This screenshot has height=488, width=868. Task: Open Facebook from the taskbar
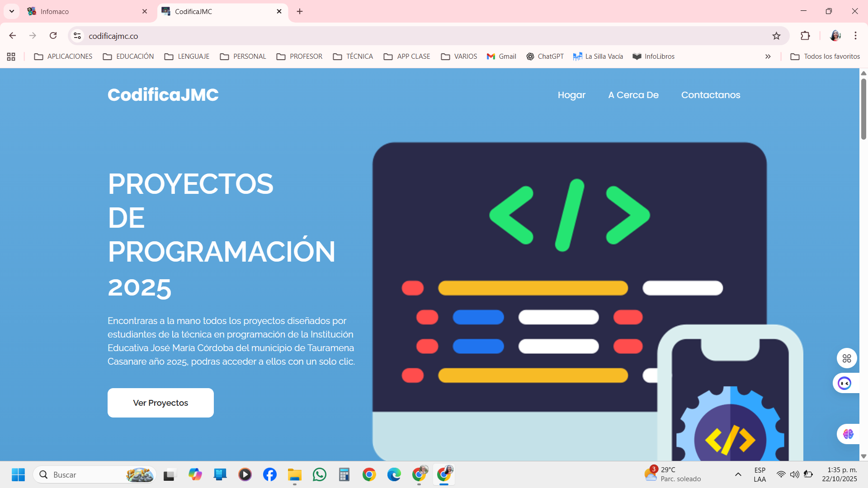270,474
